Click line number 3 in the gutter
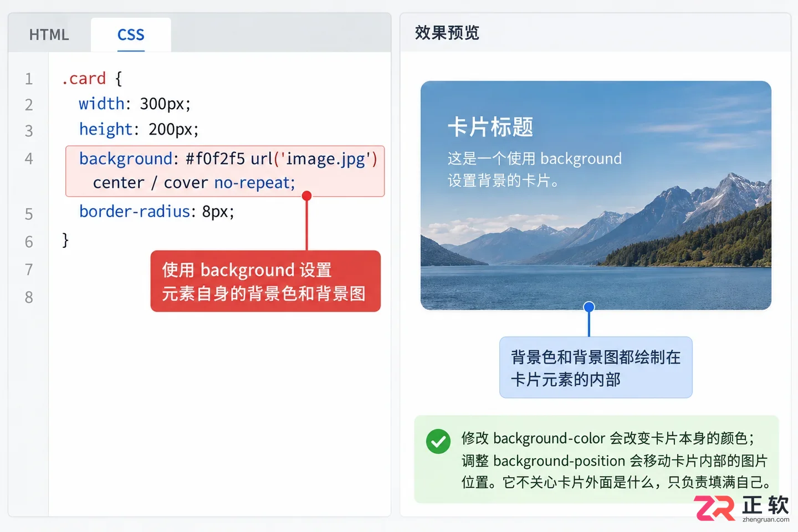 (29, 131)
